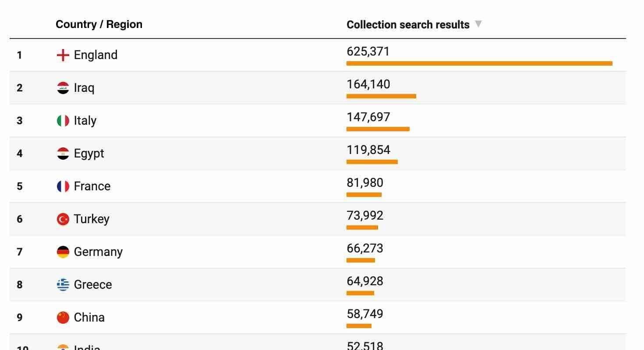Image resolution: width=644 pixels, height=350 pixels.
Task: Click the value 81,980 for France
Action: point(365,183)
